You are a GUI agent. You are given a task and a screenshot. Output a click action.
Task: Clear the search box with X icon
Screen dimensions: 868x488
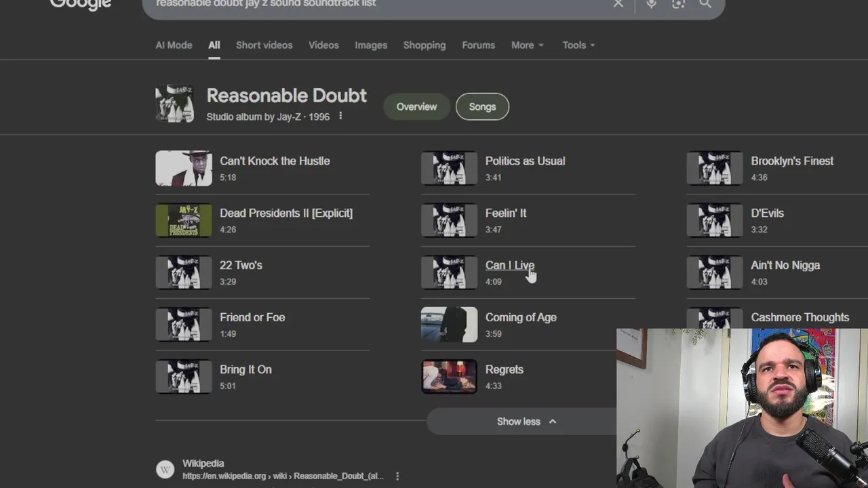(618, 4)
